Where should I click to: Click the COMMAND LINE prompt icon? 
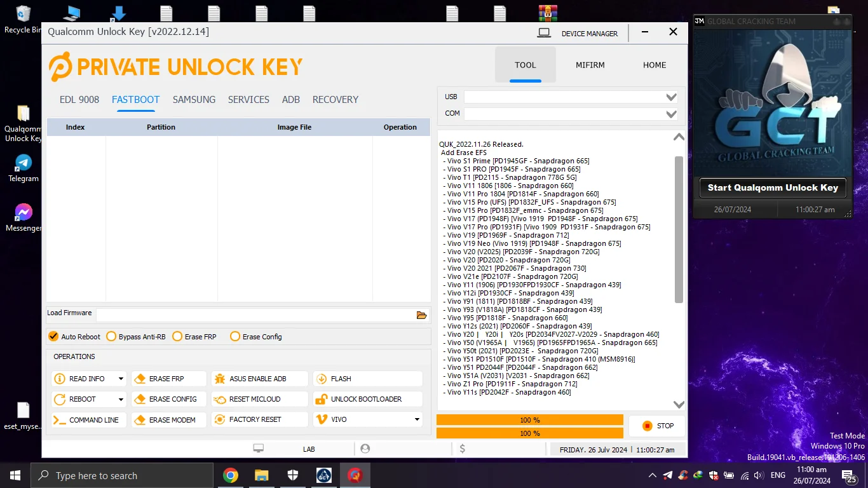(x=60, y=420)
